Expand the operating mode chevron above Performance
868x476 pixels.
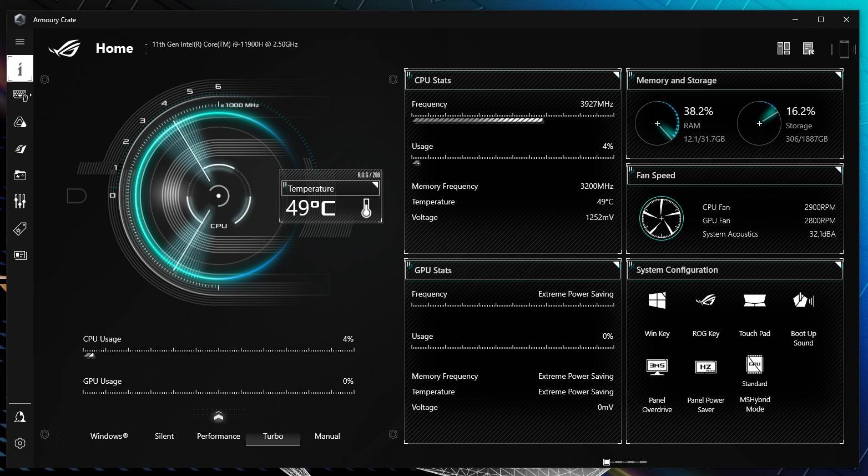218,417
